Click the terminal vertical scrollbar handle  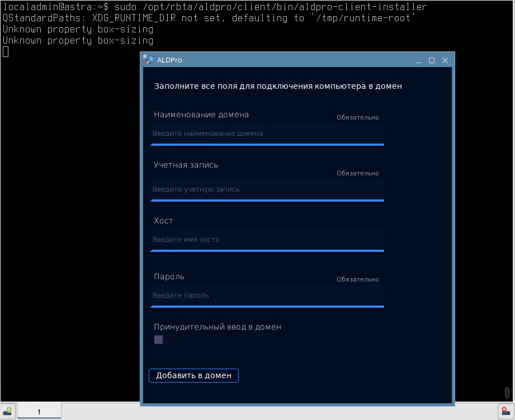[x=507, y=393]
